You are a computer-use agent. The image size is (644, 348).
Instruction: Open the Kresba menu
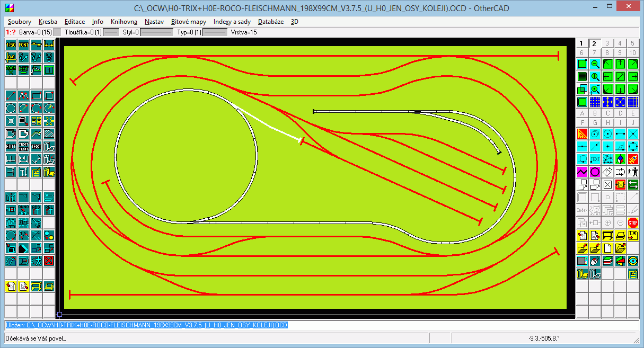point(48,22)
